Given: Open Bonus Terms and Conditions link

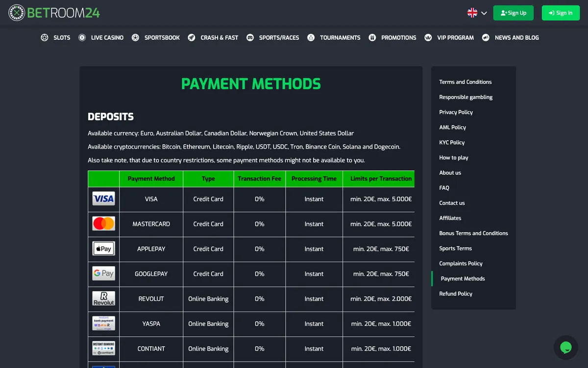Looking at the screenshot, I should [x=474, y=234].
